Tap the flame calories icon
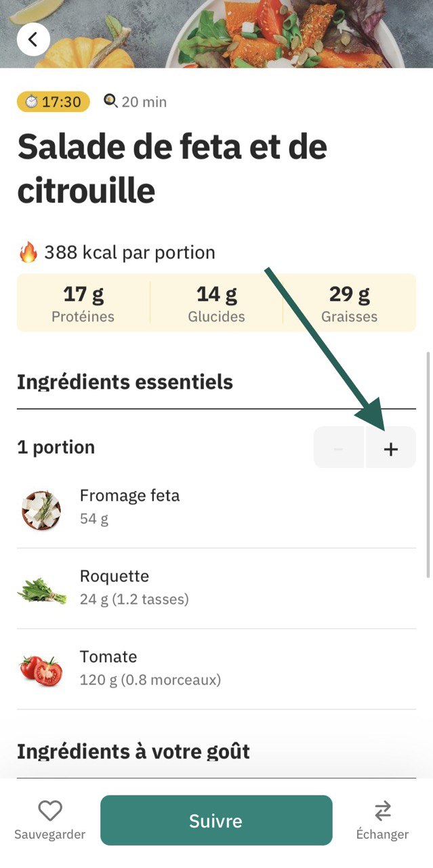 coord(28,253)
